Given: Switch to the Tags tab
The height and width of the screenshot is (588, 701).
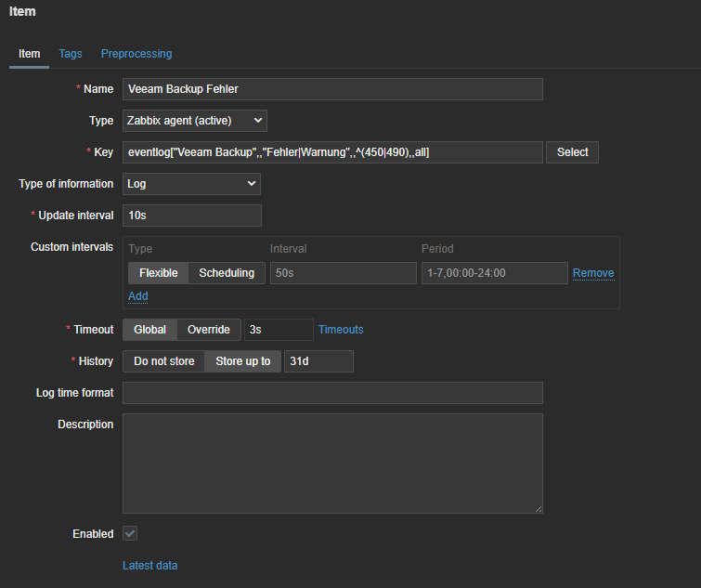Looking at the screenshot, I should (x=71, y=54).
